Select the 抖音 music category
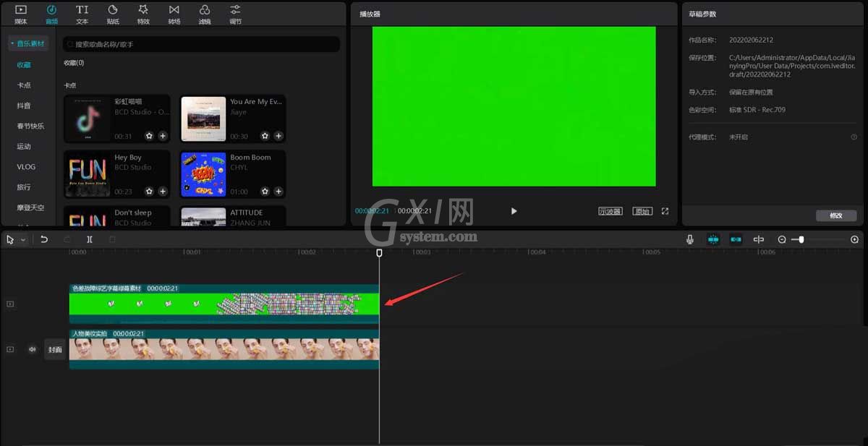Viewport: 868px width, 446px height. pos(24,106)
